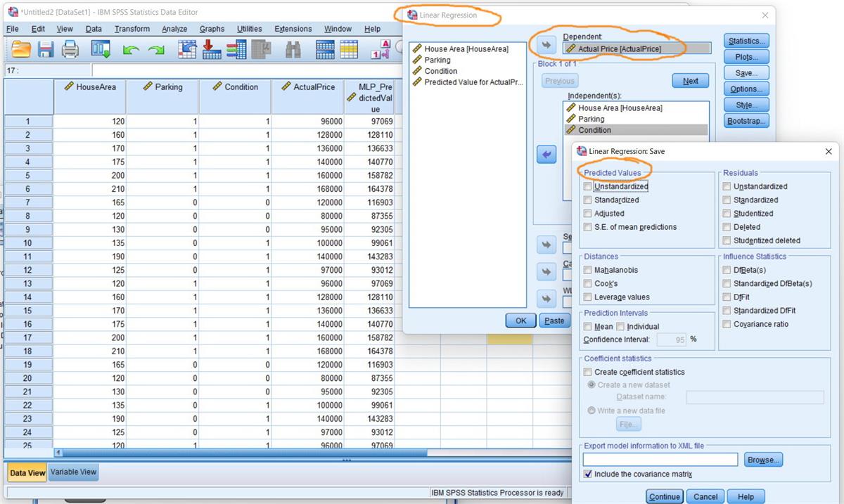Image resolution: width=844 pixels, height=504 pixels.
Task: Tick the Cook's distance checkbox
Action: (x=588, y=283)
